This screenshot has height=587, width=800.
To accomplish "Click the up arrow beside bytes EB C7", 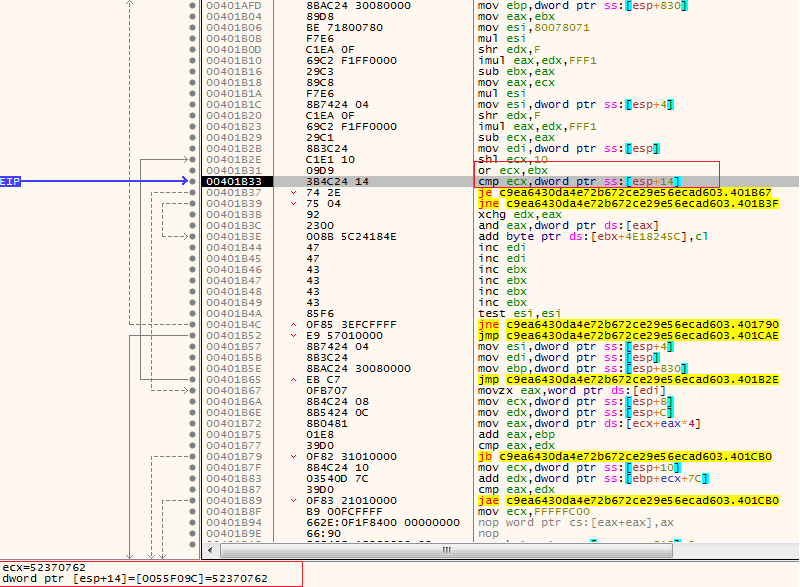I will click(x=293, y=379).
